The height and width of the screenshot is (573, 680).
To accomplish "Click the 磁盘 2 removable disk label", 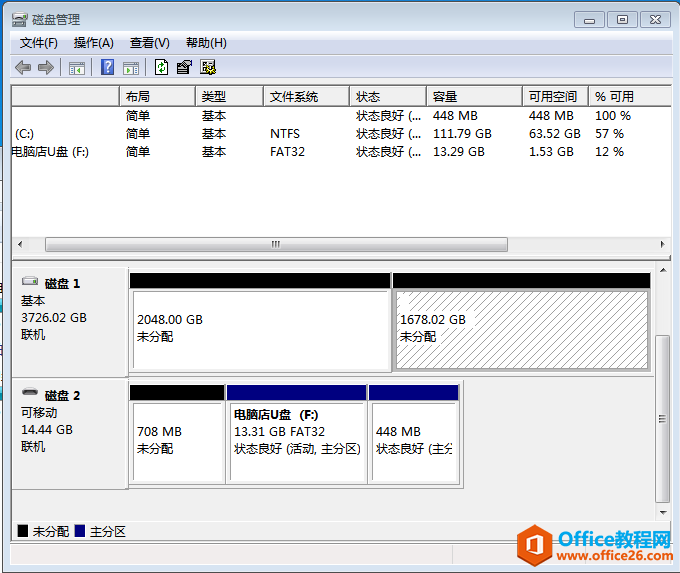I will click(x=62, y=396).
